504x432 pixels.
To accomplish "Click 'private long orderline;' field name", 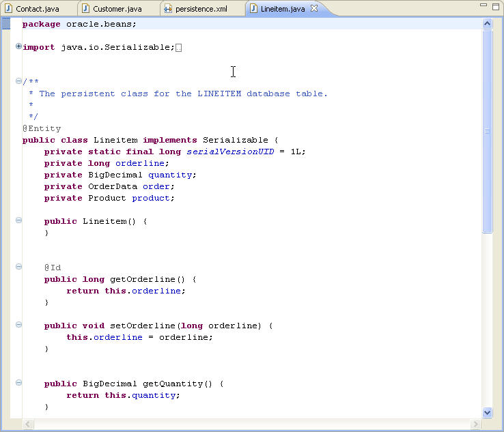I will (140, 163).
